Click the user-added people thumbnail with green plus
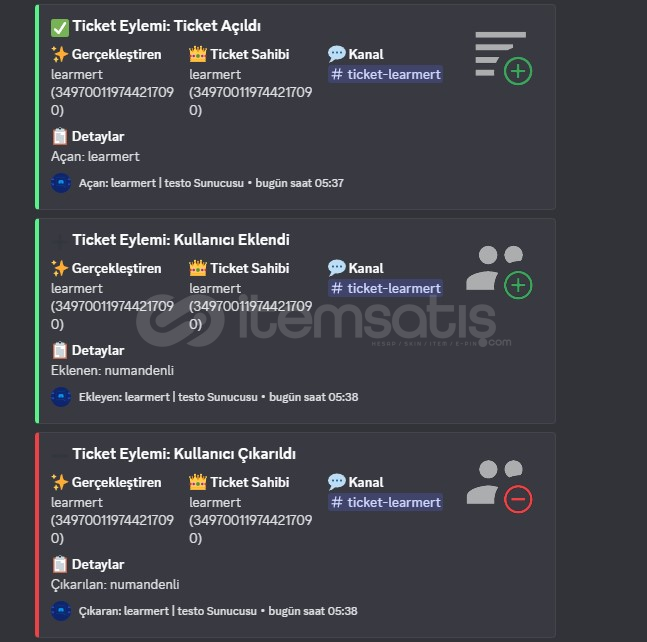This screenshot has height=642, width=647. pyautogui.click(x=499, y=272)
